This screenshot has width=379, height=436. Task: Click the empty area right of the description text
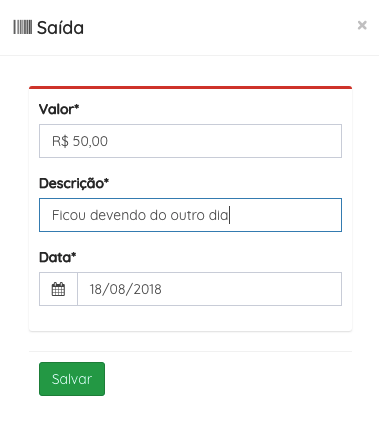(x=285, y=215)
